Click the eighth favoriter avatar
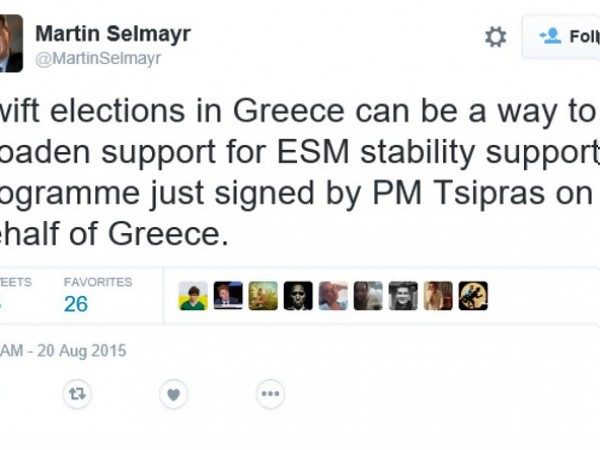The height and width of the screenshot is (450, 600). point(438,296)
